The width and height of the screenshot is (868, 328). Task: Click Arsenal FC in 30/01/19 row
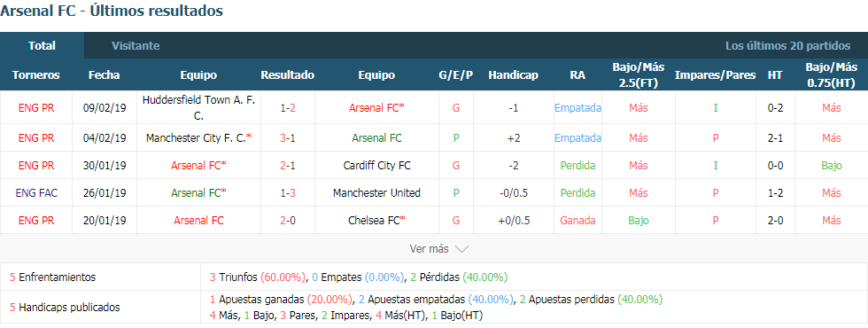[198, 165]
